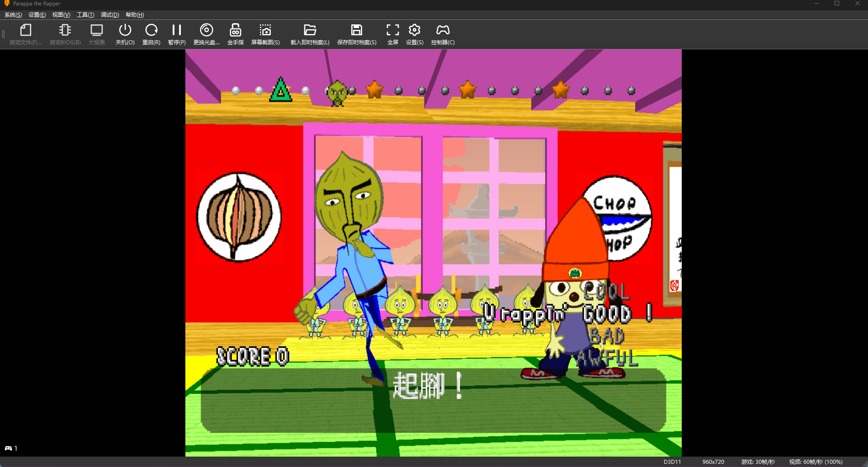Open Save State (保存即时档案) floppy icon
Screen dimensions: 868x467
pos(357,30)
